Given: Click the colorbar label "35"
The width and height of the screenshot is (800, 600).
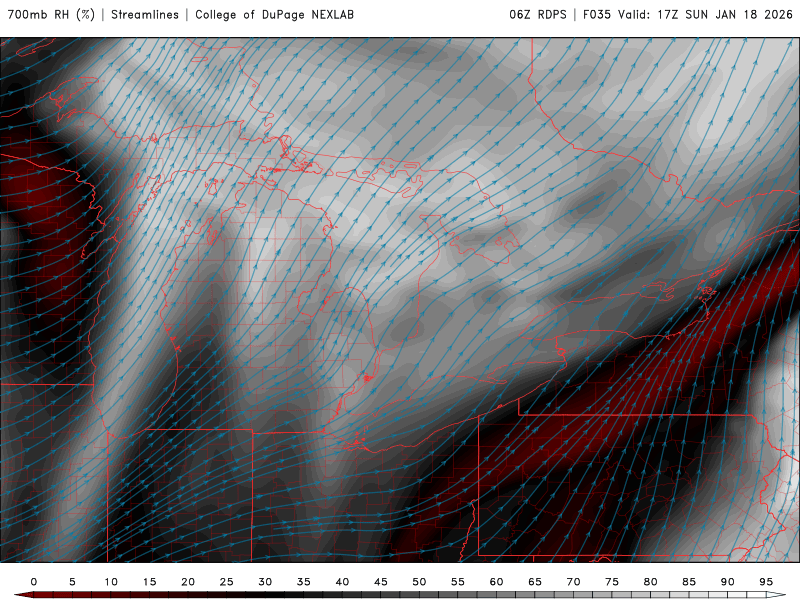Looking at the screenshot, I should [x=304, y=582].
